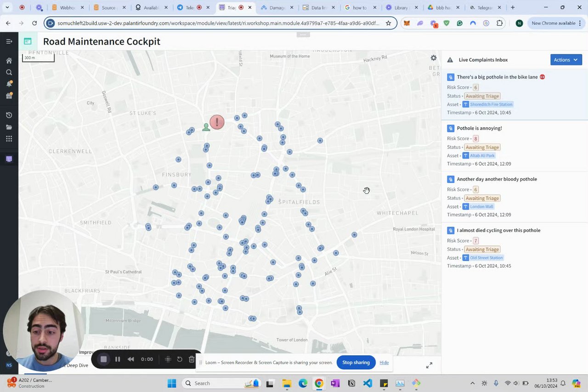Viewport: 588px width, 392px height.
Task: Click the browser address bar URL
Action: click(218, 23)
